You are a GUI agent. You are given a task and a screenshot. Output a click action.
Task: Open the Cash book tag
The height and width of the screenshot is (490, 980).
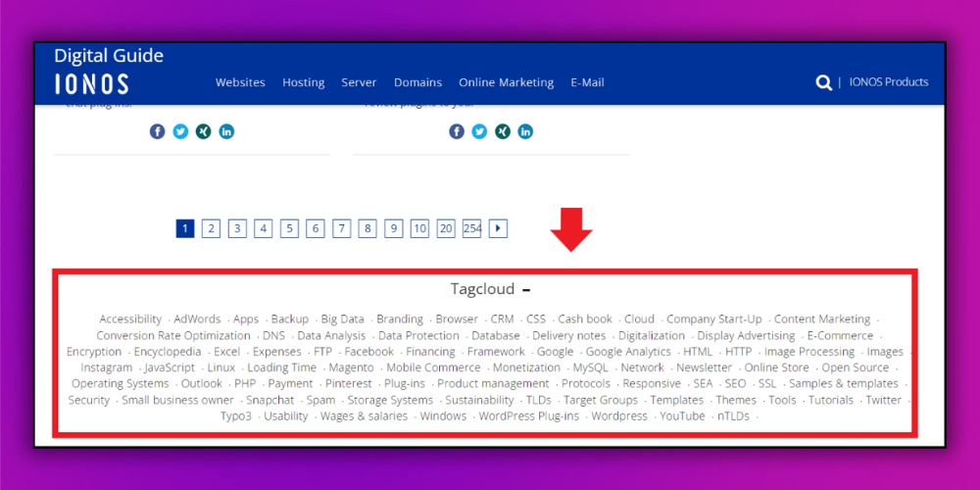click(585, 319)
